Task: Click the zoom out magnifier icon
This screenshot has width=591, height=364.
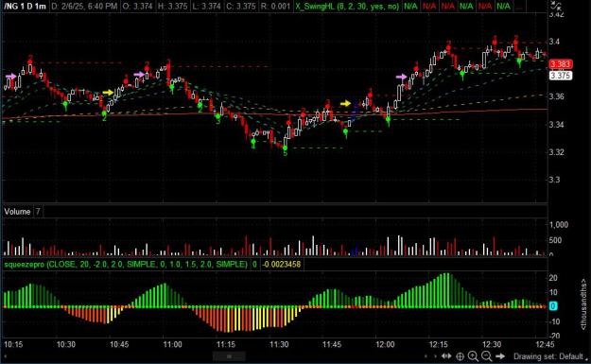Action: [x=487, y=356]
